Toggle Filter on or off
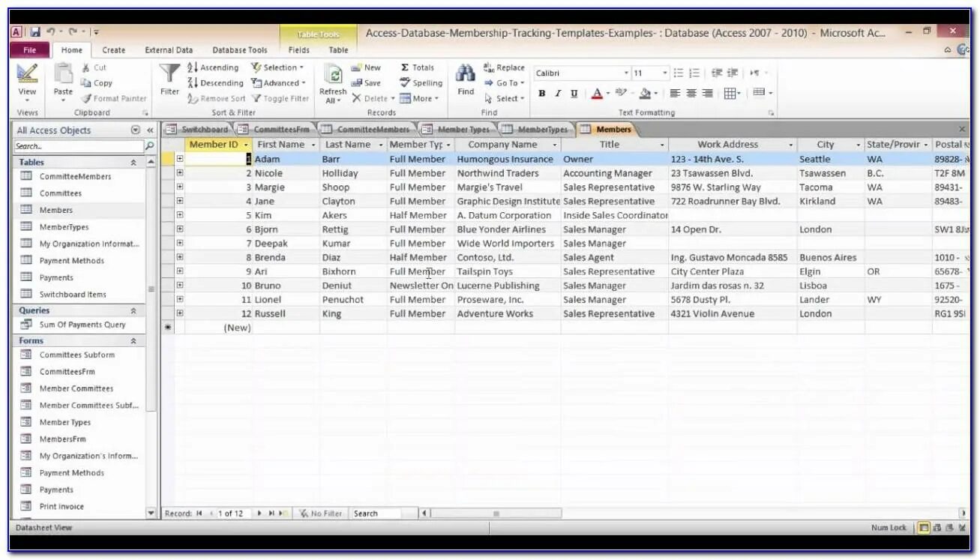980x560 pixels. coord(281,98)
